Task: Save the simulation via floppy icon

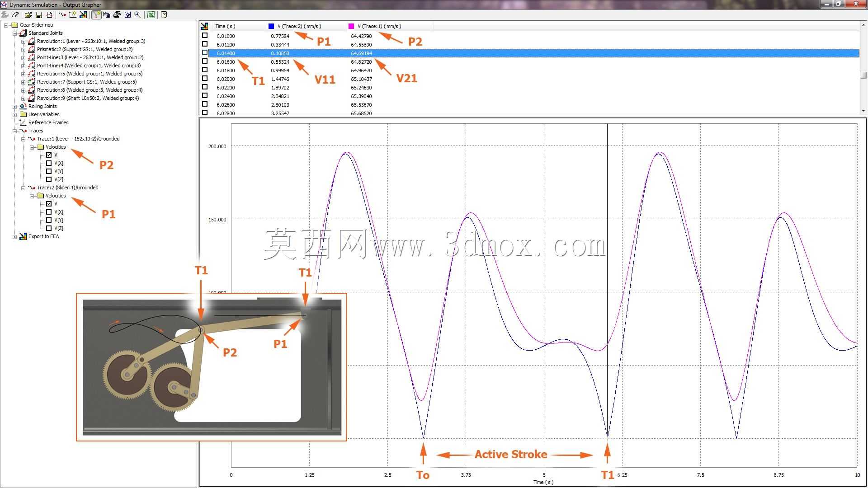Action: (39, 14)
